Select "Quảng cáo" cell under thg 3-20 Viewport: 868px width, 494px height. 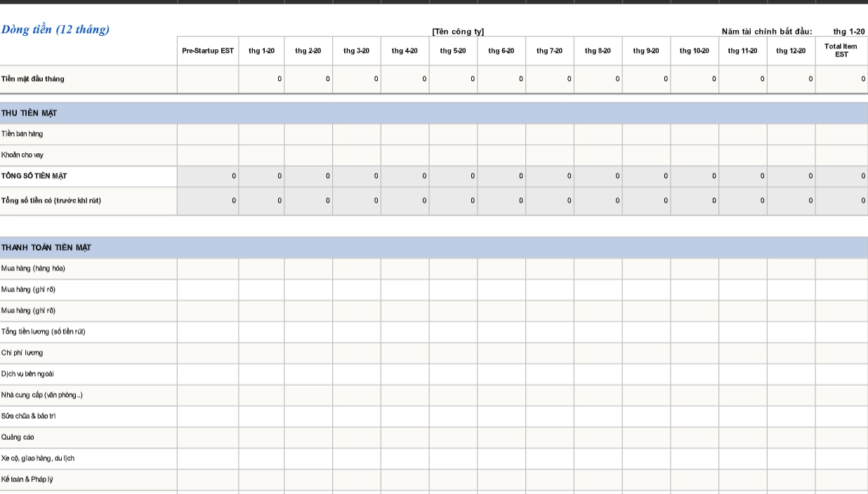pyautogui.click(x=357, y=437)
